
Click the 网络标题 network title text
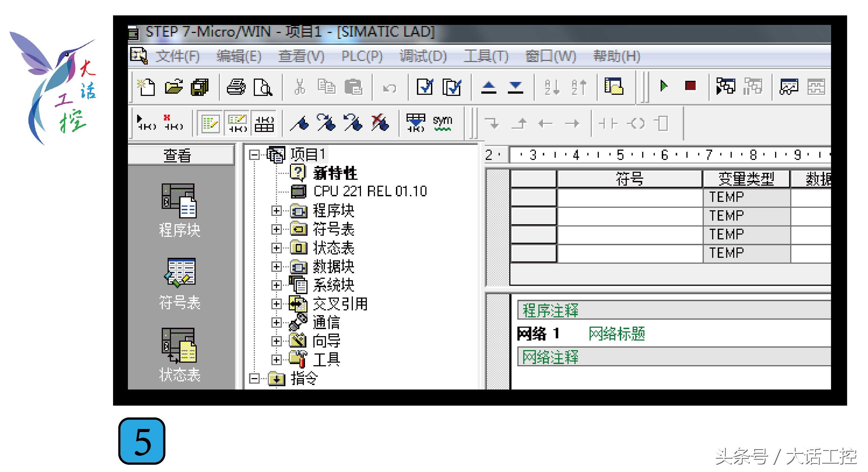tap(617, 335)
